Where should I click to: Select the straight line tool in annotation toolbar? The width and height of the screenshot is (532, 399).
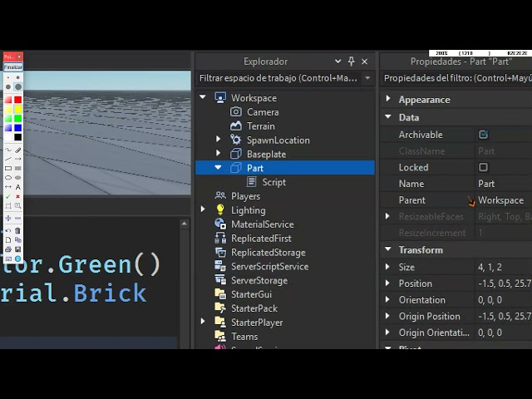8,159
